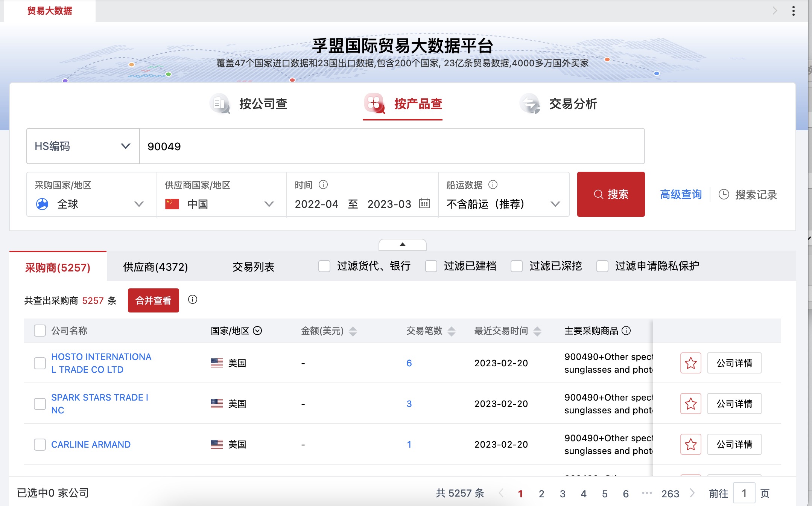Screen dimensions: 812x506
Task: Click the info icon next to 合并查看
Action: 193,300
